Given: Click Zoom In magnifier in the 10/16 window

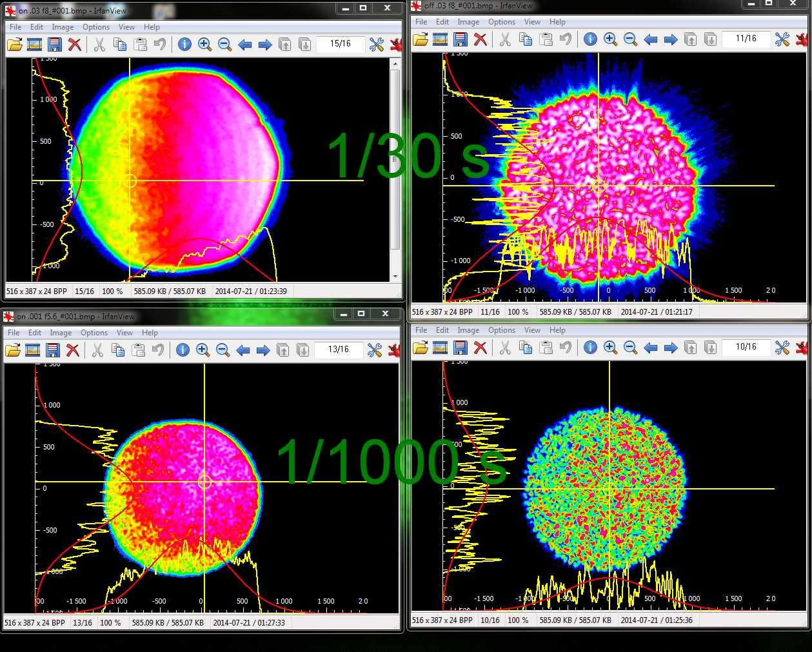Looking at the screenshot, I should click(610, 348).
